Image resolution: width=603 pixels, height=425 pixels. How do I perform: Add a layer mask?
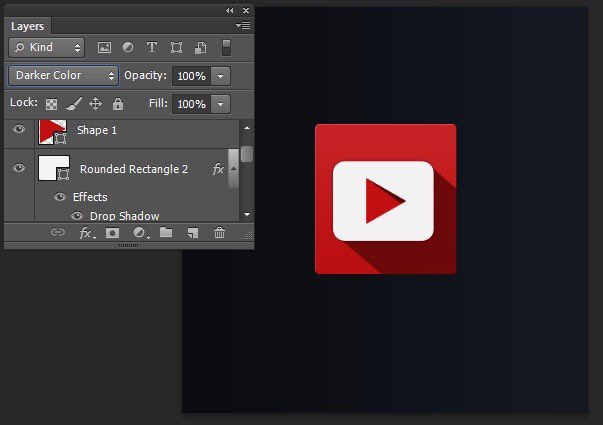pos(112,233)
